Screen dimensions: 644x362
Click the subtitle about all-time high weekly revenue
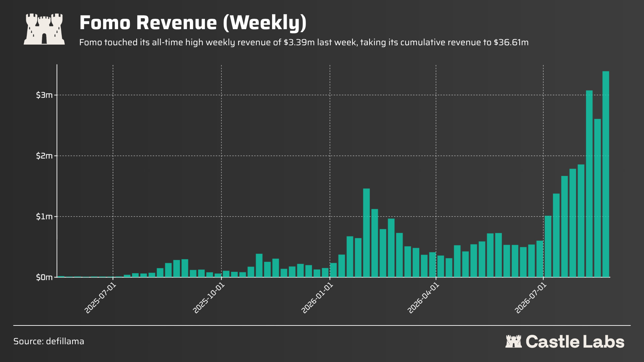[304, 43]
